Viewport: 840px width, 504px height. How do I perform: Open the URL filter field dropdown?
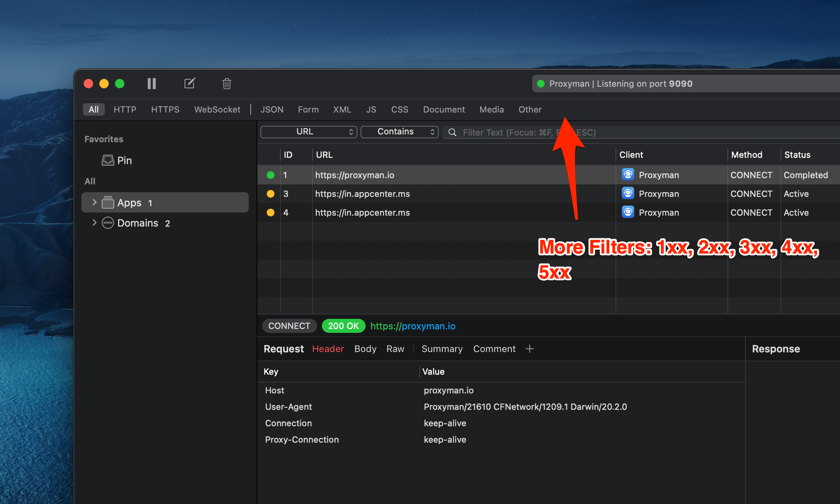(309, 132)
